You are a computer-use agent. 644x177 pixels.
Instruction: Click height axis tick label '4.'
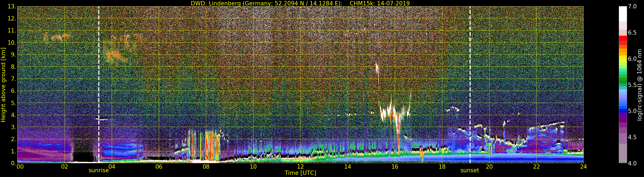(13, 115)
